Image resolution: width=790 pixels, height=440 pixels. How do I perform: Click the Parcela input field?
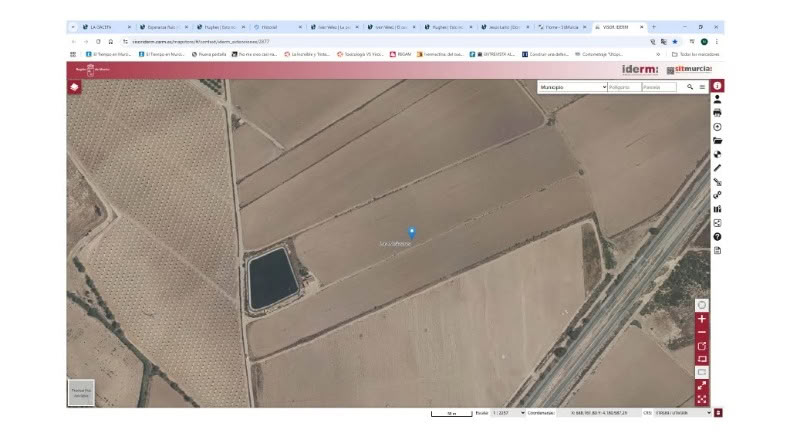pyautogui.click(x=659, y=87)
